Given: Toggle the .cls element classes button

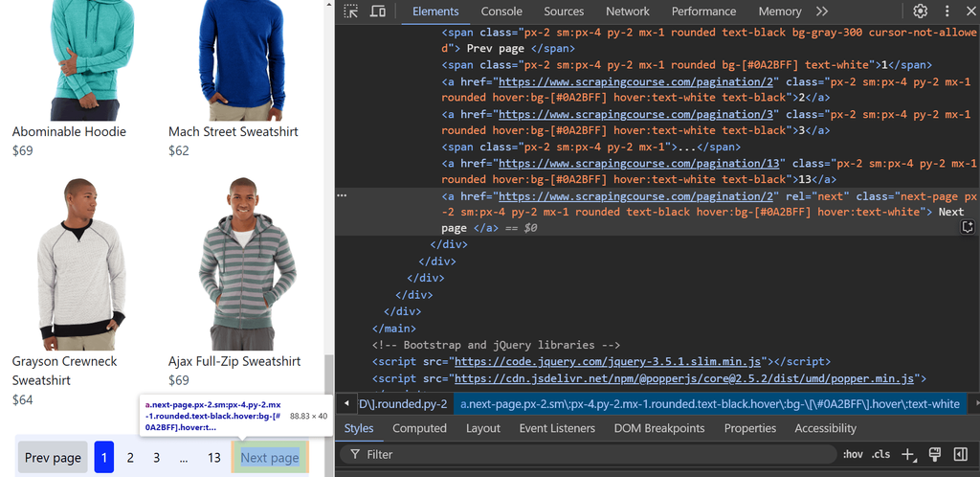Looking at the screenshot, I should (x=880, y=455).
